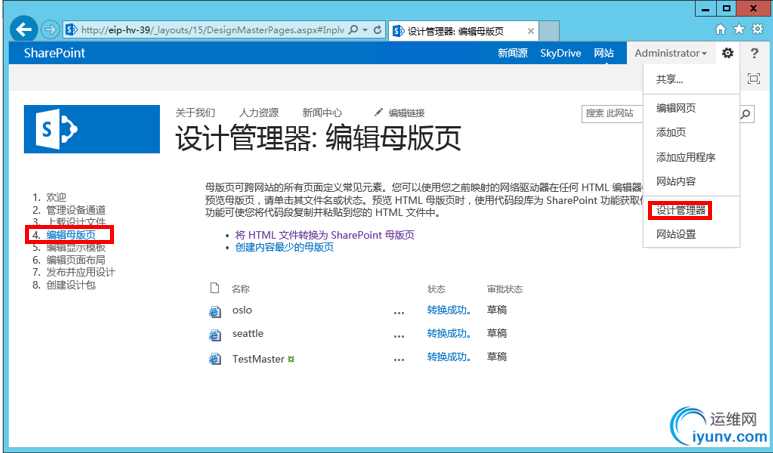Close the 设计管理器 browser tab
Screen dimensions: 773x453
click(530, 31)
